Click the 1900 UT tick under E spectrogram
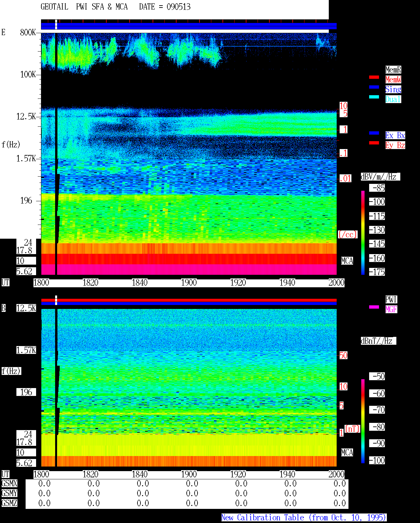The image size is (420, 523). [189, 283]
